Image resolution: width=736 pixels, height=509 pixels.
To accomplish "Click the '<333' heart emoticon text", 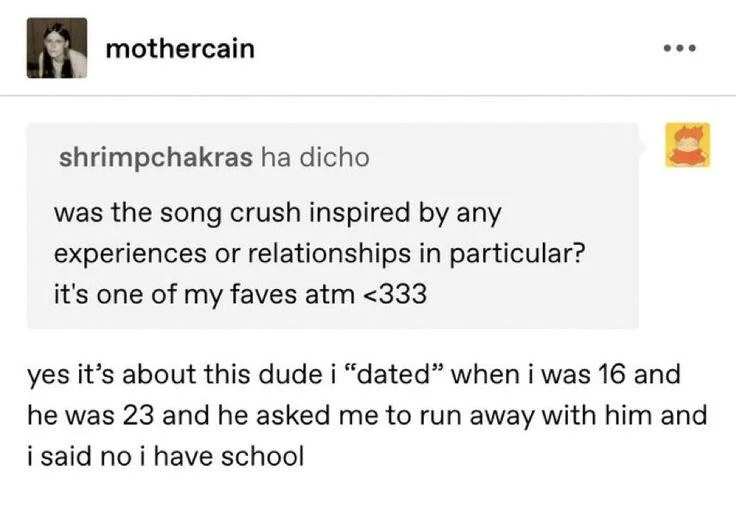I will (395, 295).
